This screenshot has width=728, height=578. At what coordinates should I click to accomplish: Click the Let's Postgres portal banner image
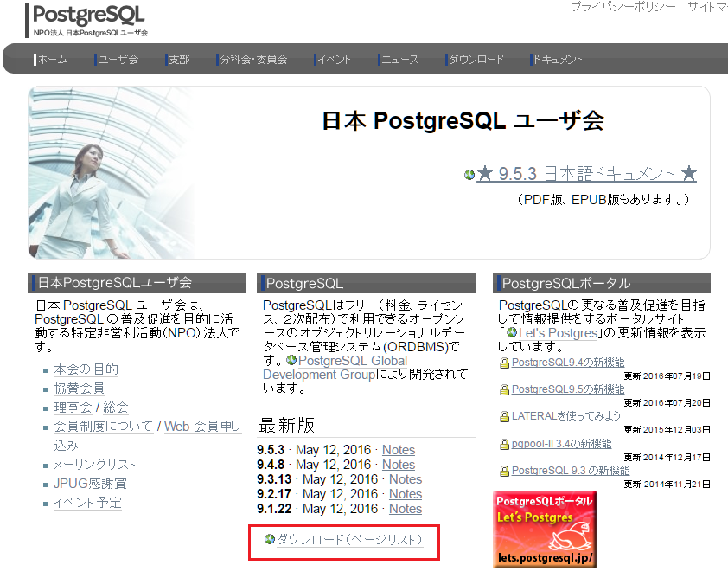[x=545, y=530]
